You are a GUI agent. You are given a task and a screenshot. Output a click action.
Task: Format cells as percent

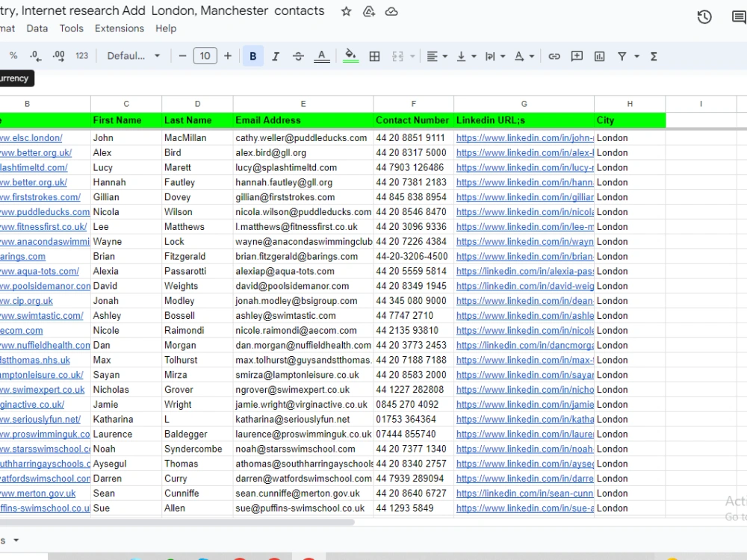pyautogui.click(x=13, y=56)
